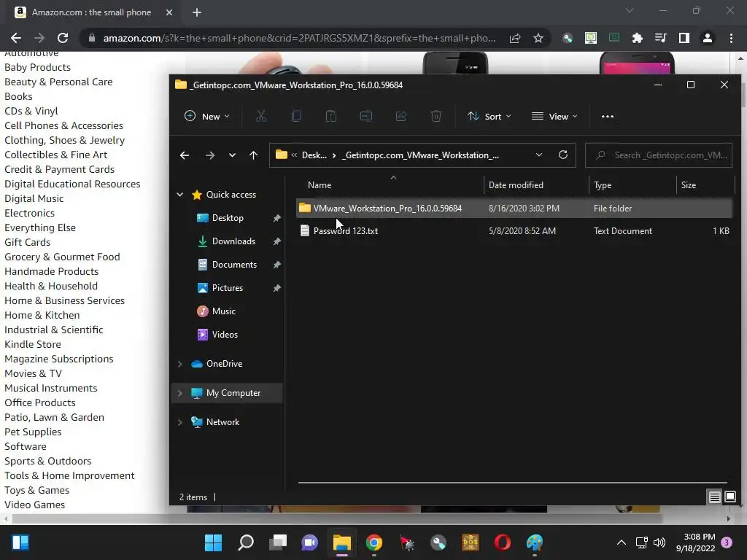Open Paint app from taskbar
Image resolution: width=747 pixels, height=560 pixels.
(x=535, y=542)
